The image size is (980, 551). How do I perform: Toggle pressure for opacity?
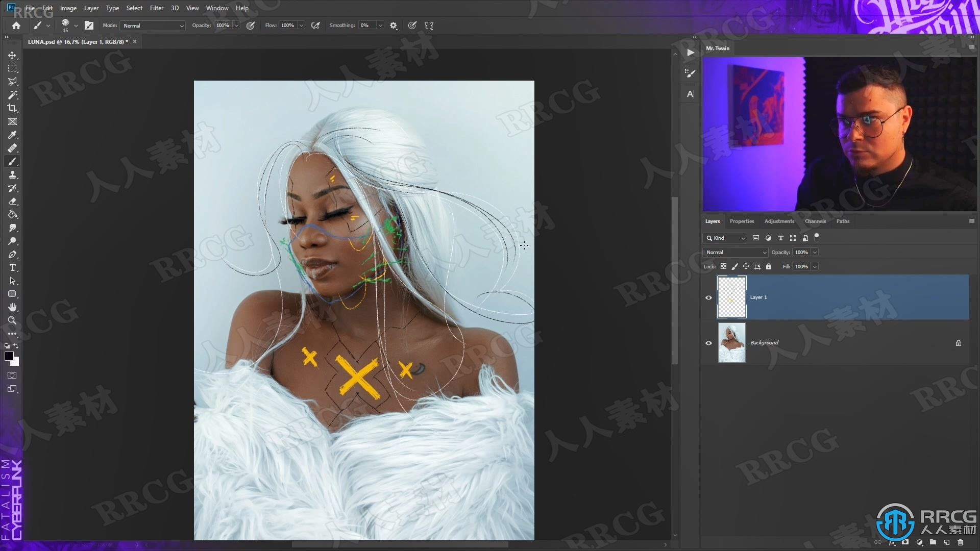(x=251, y=26)
